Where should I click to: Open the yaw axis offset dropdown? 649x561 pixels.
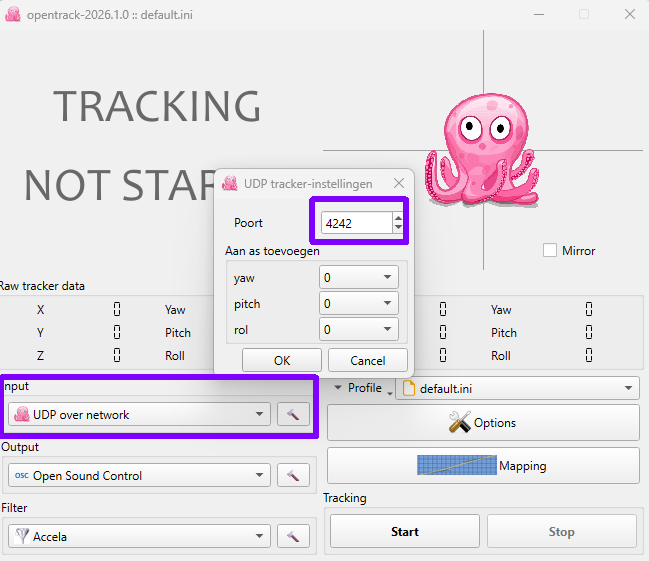tap(359, 277)
